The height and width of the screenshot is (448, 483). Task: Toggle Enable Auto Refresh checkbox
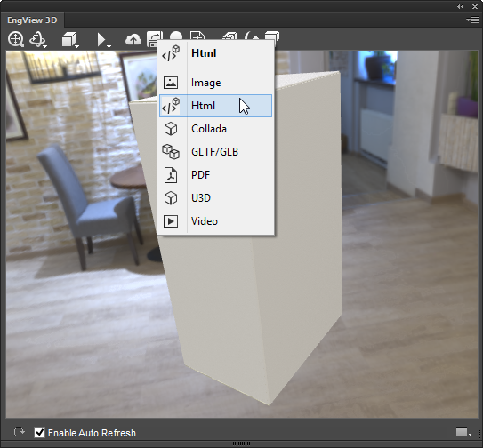pos(40,433)
